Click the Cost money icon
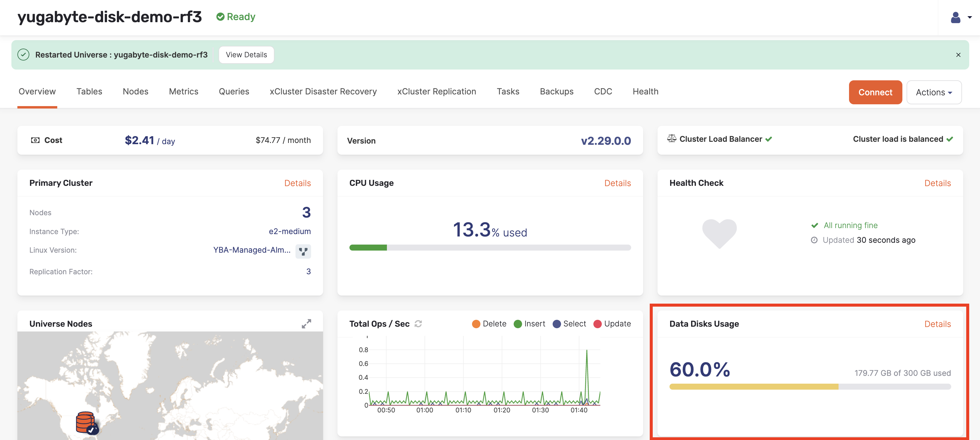This screenshot has width=980, height=440. point(35,140)
